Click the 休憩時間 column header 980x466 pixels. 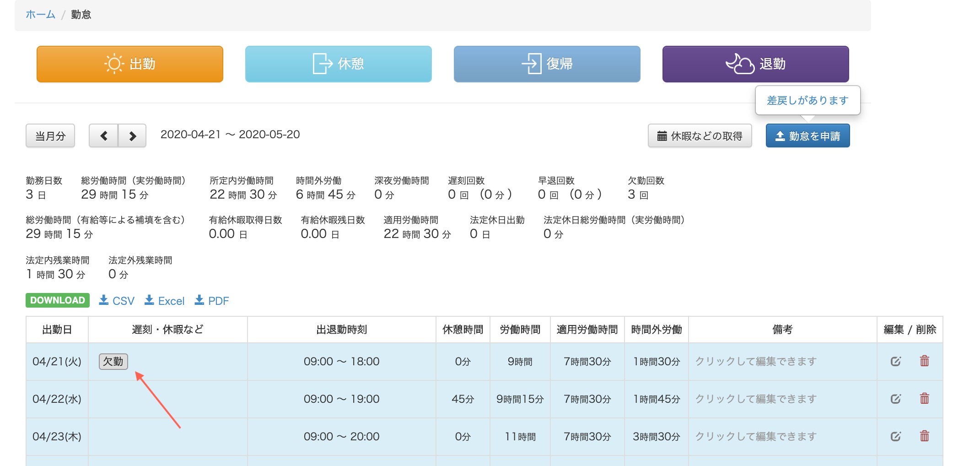[x=463, y=330]
